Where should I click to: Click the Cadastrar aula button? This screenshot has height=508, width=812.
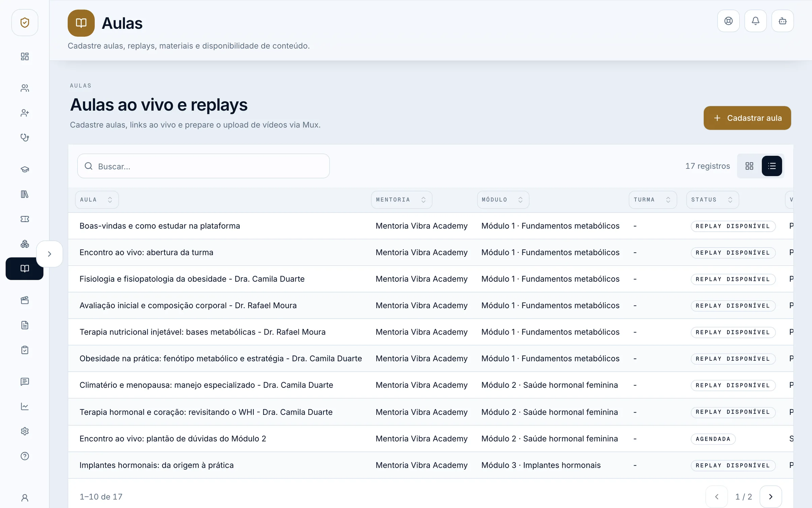point(747,118)
